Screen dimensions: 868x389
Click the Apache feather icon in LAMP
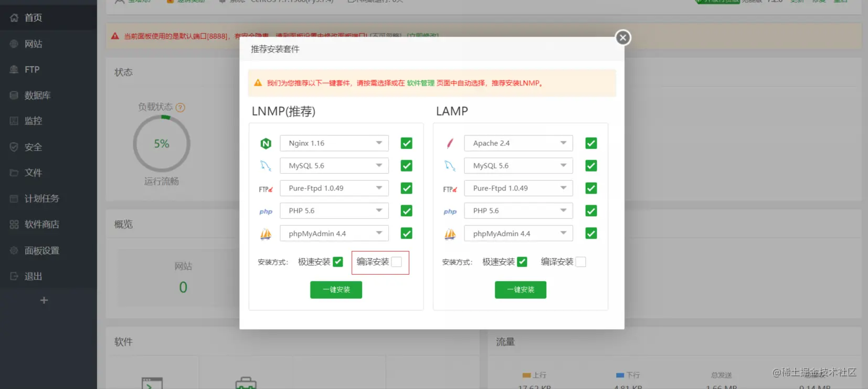click(450, 143)
